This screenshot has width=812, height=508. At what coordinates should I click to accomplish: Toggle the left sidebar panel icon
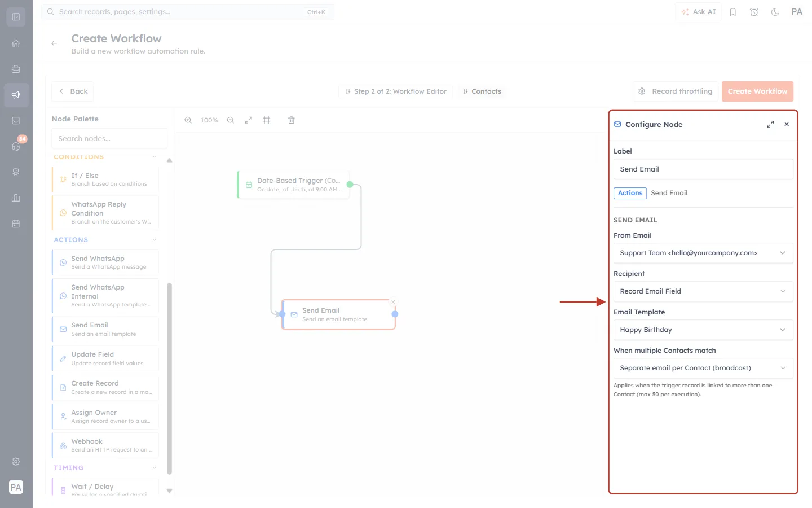click(x=16, y=17)
